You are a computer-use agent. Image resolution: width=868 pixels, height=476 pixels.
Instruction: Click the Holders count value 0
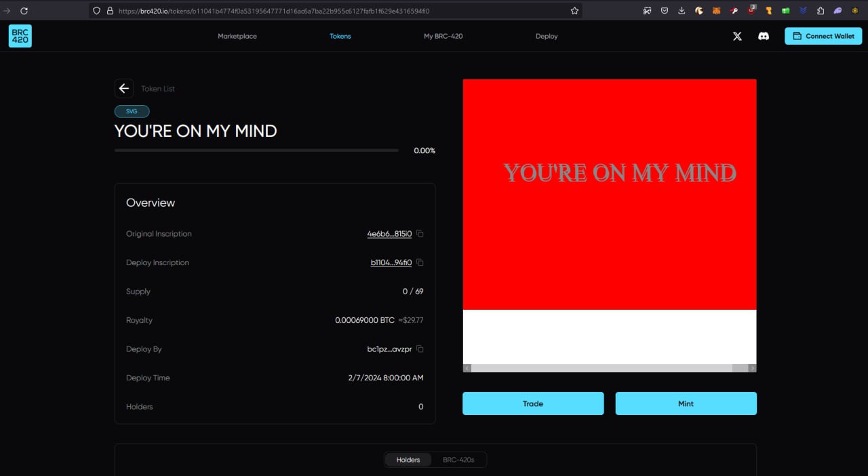[x=420, y=407]
